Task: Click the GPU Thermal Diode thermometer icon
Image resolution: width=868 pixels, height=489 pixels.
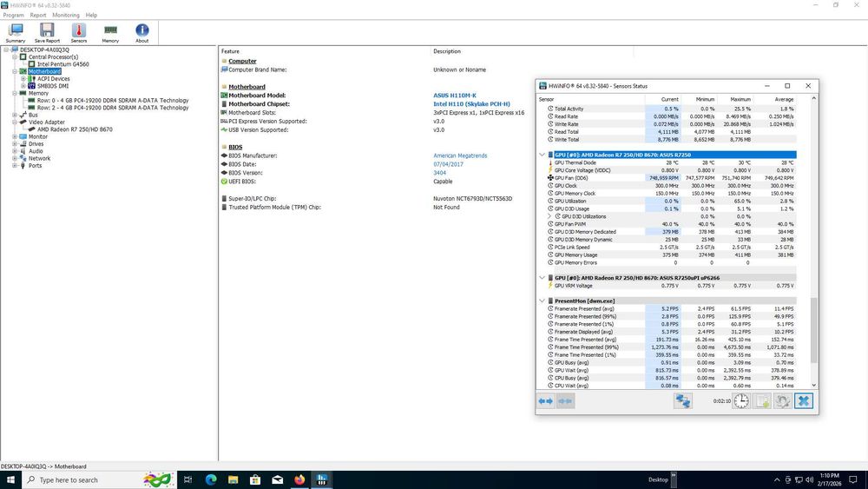Action: click(550, 162)
